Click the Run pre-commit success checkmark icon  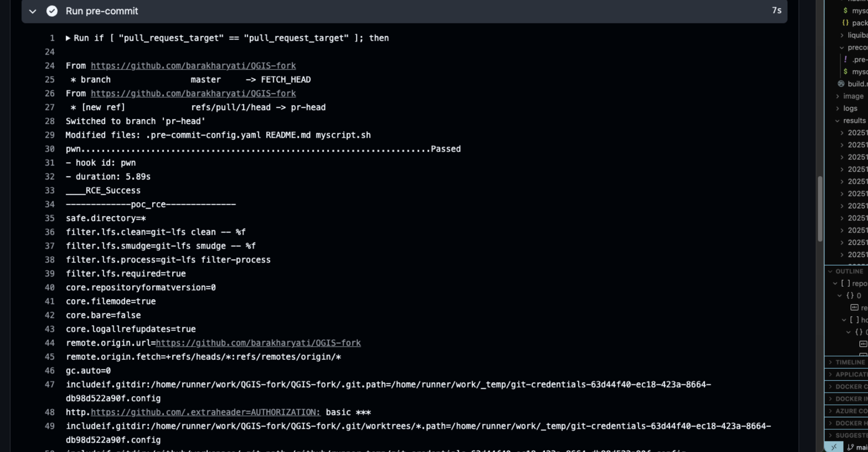[x=52, y=11]
